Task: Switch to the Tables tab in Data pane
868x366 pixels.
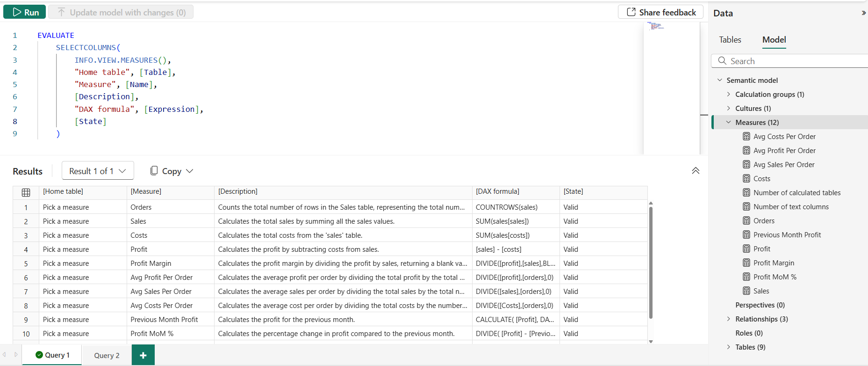Action: [x=730, y=40]
